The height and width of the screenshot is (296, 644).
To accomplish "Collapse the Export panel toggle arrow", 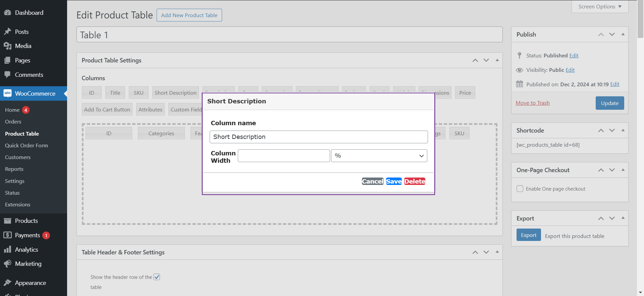I will pos(623,218).
